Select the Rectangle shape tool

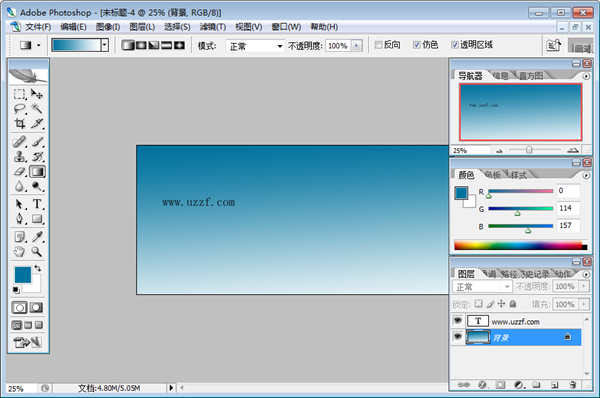pos(37,219)
